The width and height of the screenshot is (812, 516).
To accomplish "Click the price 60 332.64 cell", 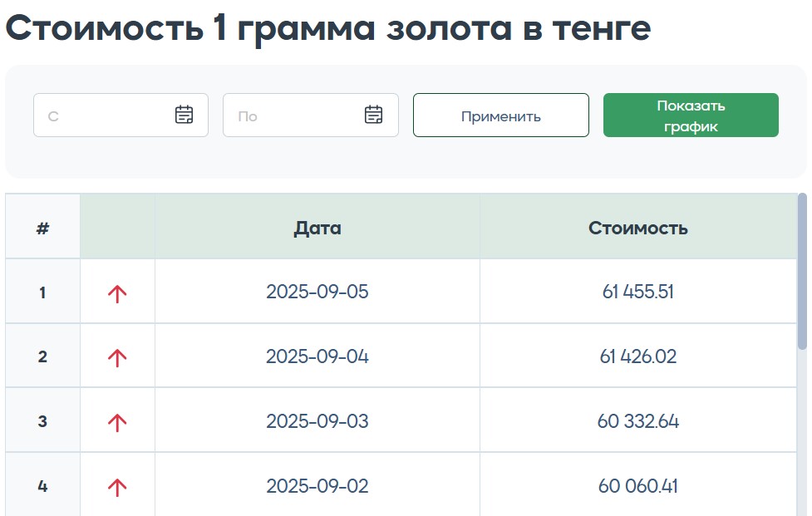I will [x=637, y=422].
